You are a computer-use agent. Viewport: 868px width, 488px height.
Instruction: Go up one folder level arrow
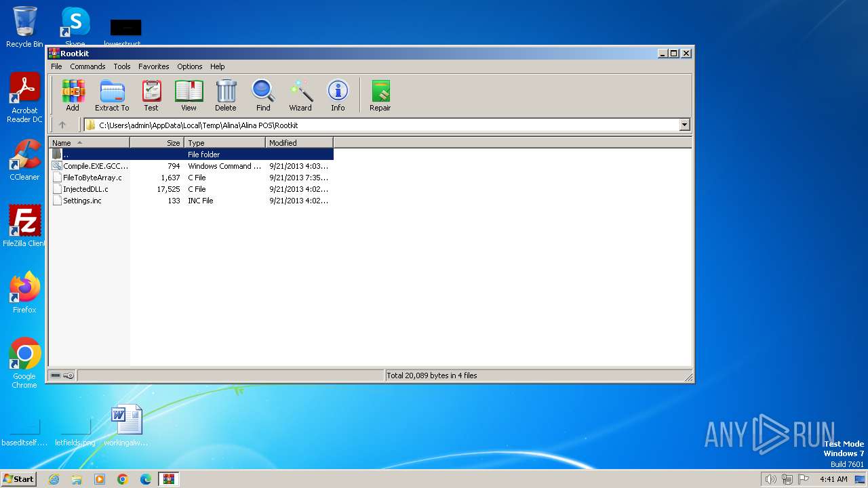tap(62, 125)
